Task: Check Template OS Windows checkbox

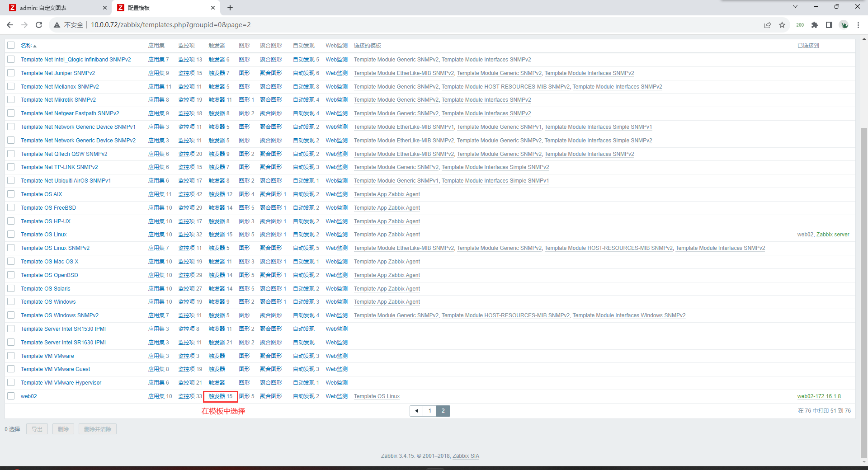Action: point(11,301)
